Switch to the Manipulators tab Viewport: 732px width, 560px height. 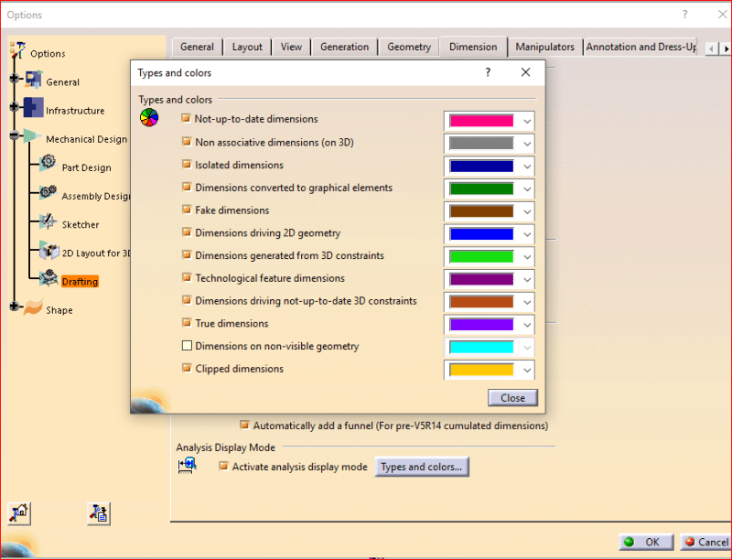click(544, 47)
